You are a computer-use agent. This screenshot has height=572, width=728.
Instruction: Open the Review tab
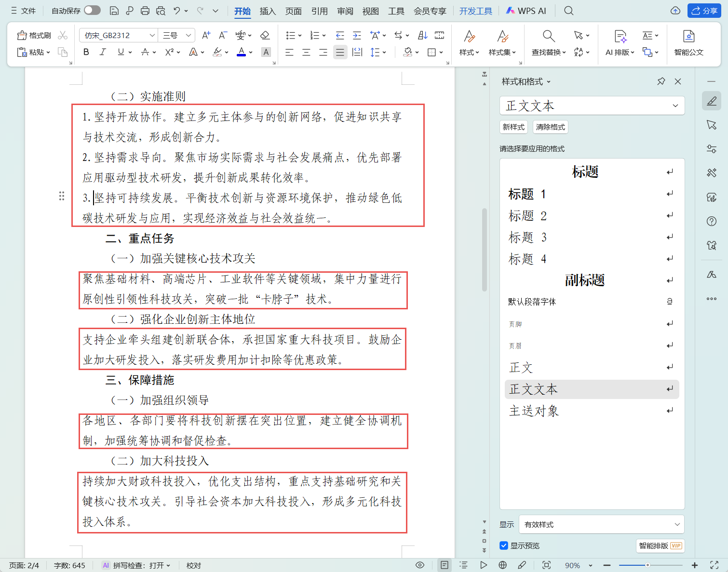pyautogui.click(x=345, y=11)
